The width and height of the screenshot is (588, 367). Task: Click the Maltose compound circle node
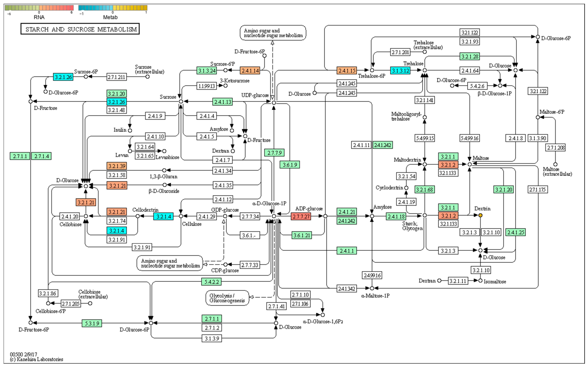point(469,164)
